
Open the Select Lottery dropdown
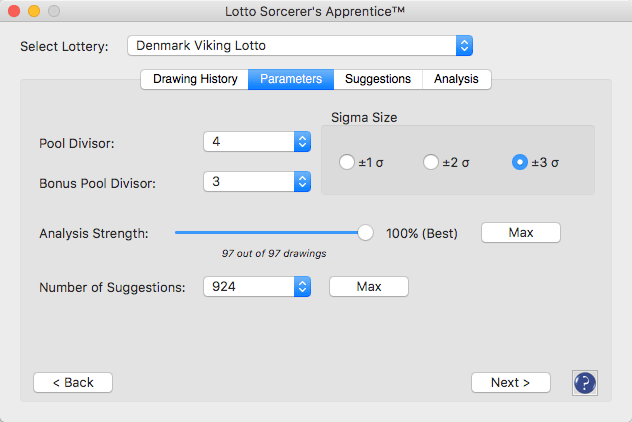point(300,46)
